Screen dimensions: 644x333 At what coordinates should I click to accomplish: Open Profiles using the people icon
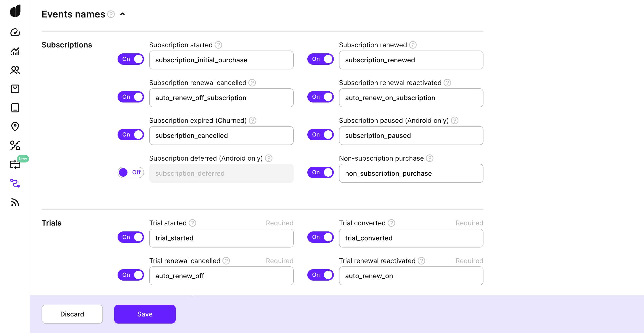pos(15,70)
